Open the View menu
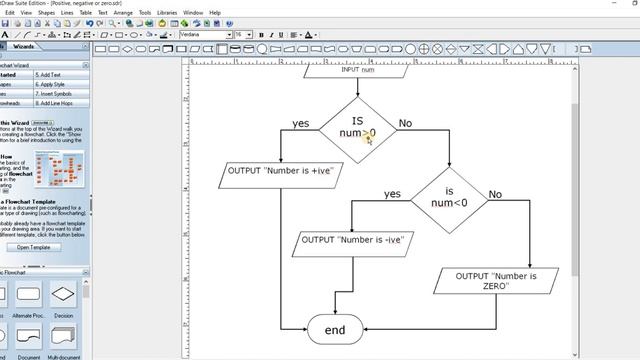 tap(26, 13)
